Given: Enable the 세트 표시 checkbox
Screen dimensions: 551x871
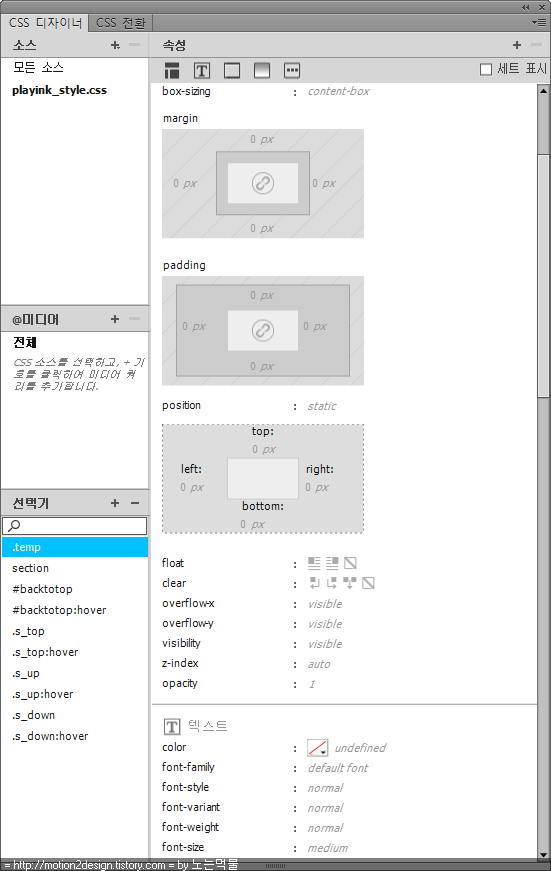Looking at the screenshot, I should 486,69.
